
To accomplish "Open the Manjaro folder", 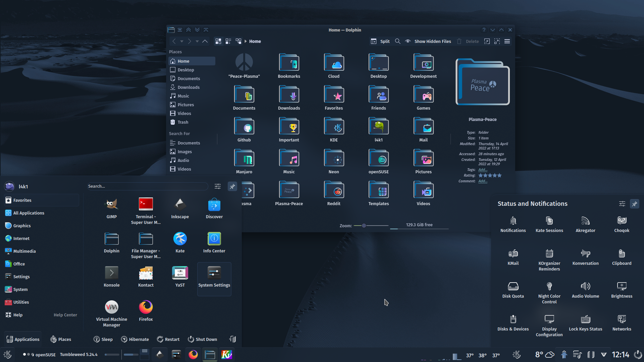I will 244,162.
